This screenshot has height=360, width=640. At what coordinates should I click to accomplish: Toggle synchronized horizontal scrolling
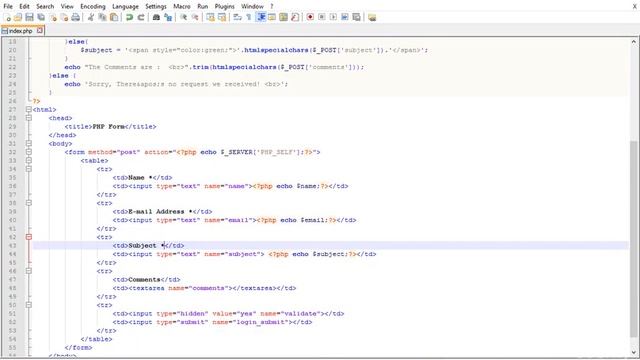click(x=222, y=17)
